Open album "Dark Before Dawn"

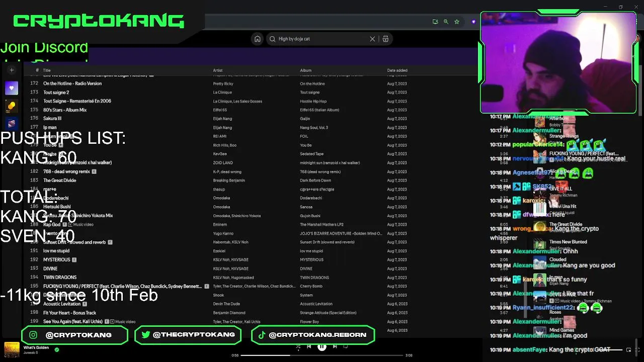coord(315,180)
